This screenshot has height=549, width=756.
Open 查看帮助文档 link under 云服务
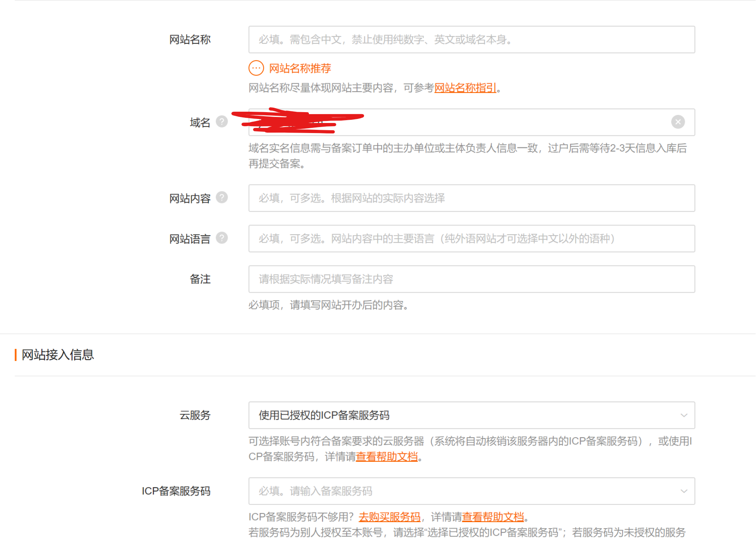[x=387, y=457]
